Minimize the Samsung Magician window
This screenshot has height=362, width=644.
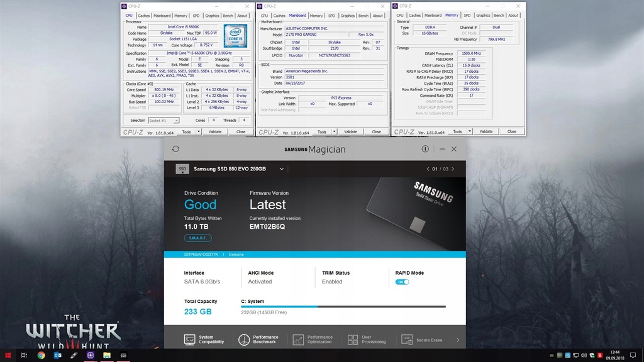click(x=442, y=149)
